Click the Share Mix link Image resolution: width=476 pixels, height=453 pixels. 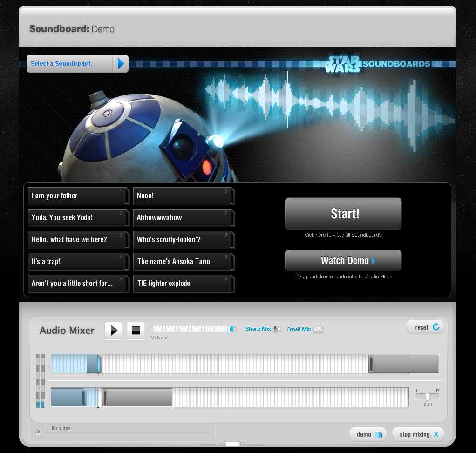click(258, 329)
